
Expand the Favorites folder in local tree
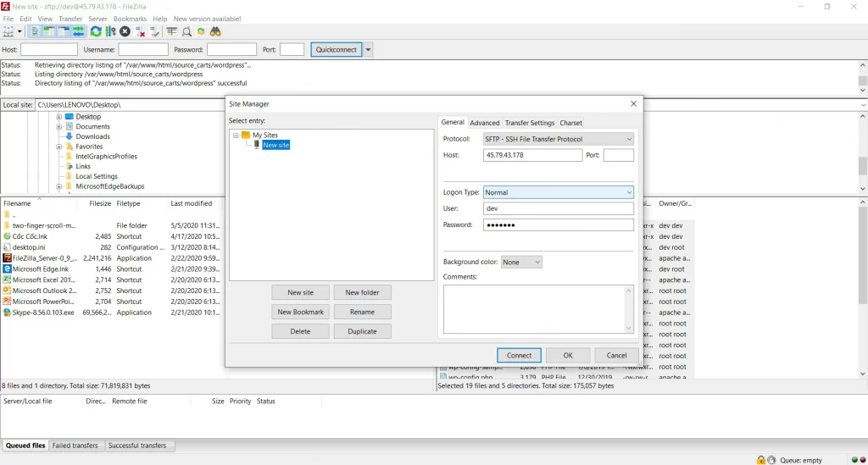59,147
